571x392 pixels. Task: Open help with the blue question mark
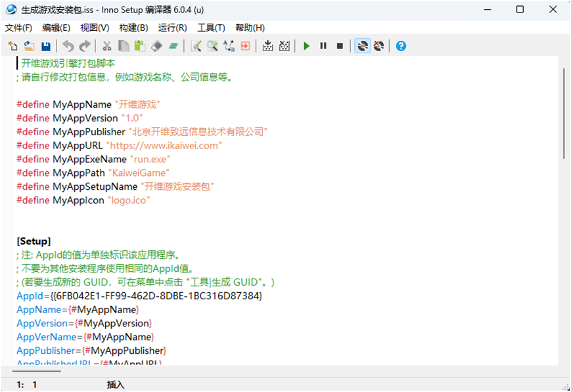point(401,46)
